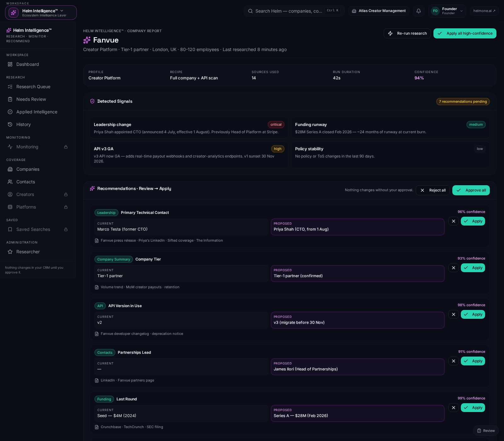Click the Monitoring lock icon
Viewport: 504px width, 441px height.
tap(66, 147)
